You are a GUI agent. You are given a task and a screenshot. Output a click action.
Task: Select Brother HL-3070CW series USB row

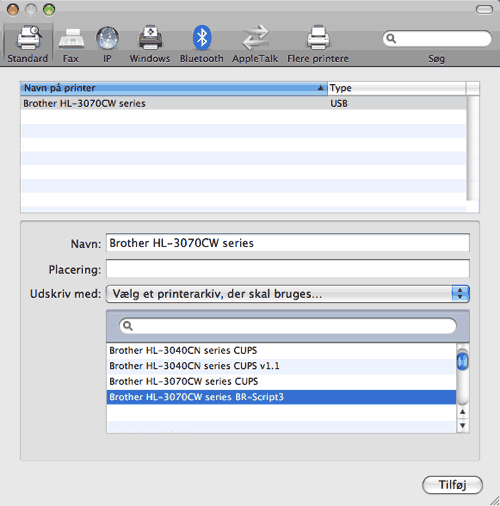pyautogui.click(x=243, y=103)
